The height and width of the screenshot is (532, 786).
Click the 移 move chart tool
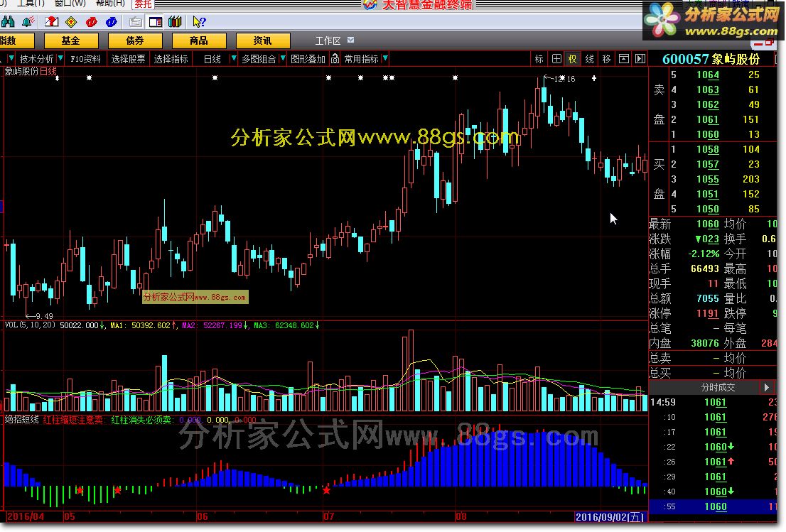(606, 59)
